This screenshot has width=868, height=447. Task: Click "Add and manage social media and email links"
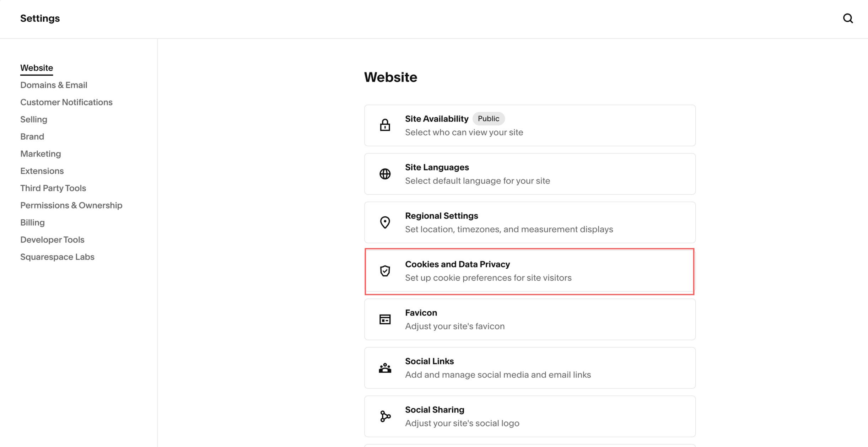pyautogui.click(x=498, y=375)
